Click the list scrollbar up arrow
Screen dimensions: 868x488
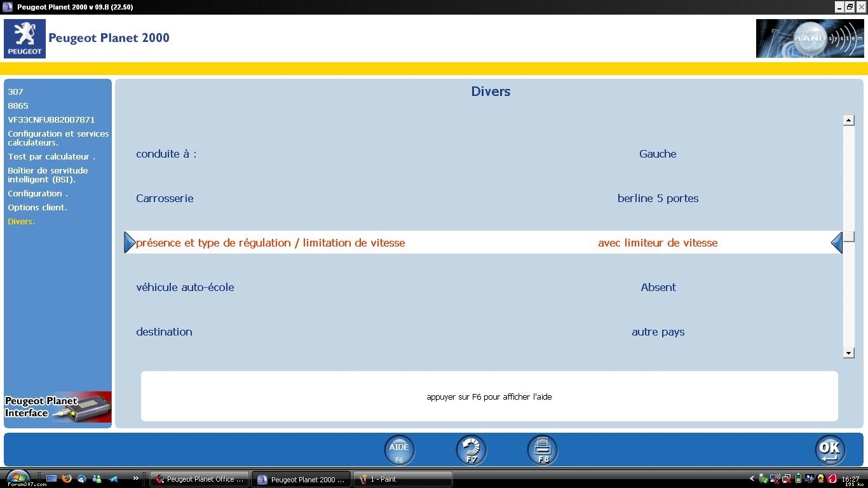click(x=848, y=120)
